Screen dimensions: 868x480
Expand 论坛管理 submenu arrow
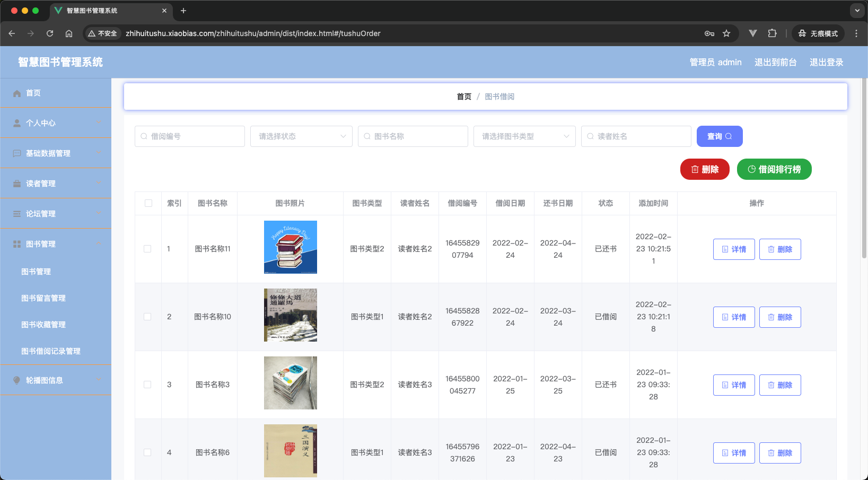coord(98,214)
